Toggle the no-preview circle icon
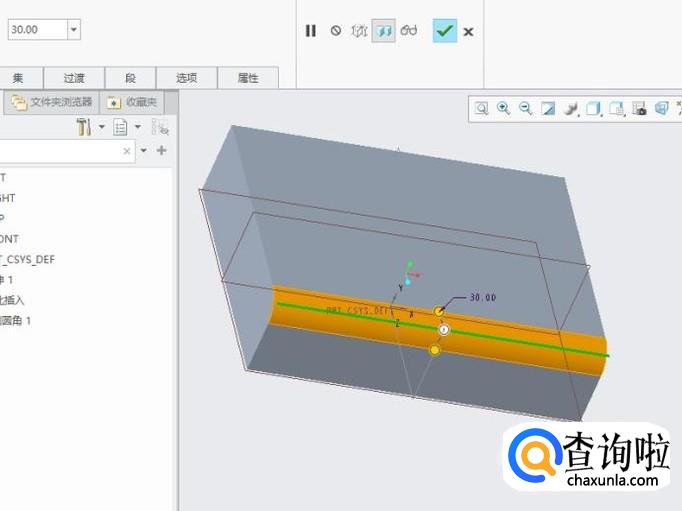Viewport: 682px width, 511px height. coord(336,31)
